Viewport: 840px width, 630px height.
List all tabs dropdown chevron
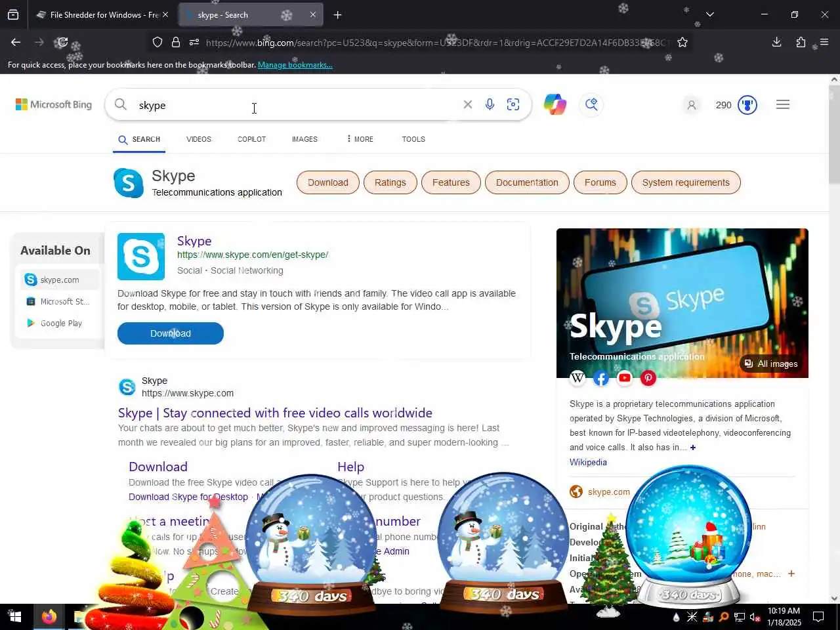[x=710, y=14]
